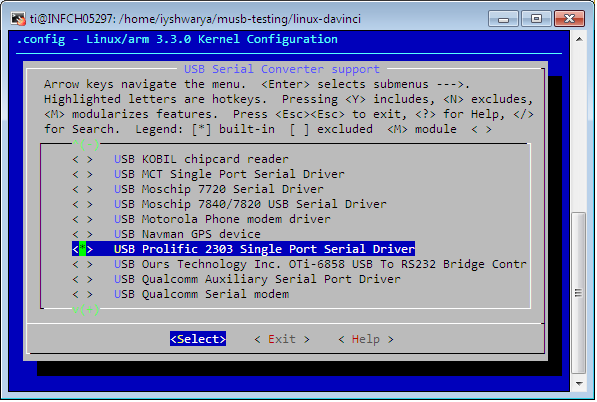Click the scroll-up indicator ^(-) in menu
597x402 pixels.
(86, 144)
